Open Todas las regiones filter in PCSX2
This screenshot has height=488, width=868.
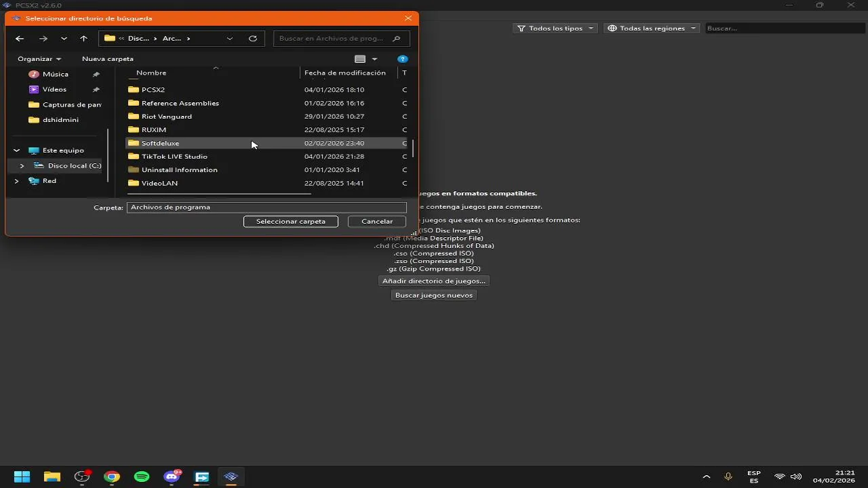[x=652, y=28]
